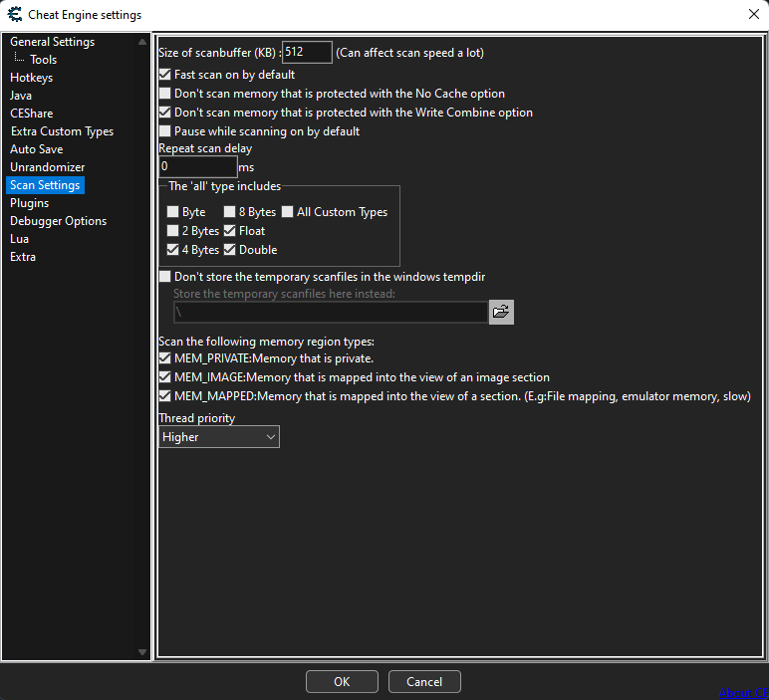The width and height of the screenshot is (769, 700).
Task: Click the scanbuffer size input field
Action: click(307, 52)
